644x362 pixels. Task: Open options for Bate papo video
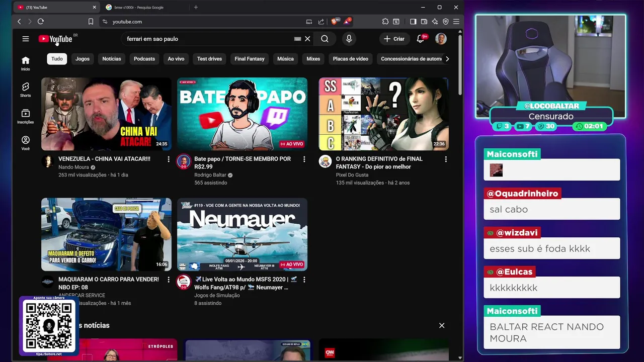pyautogui.click(x=304, y=159)
